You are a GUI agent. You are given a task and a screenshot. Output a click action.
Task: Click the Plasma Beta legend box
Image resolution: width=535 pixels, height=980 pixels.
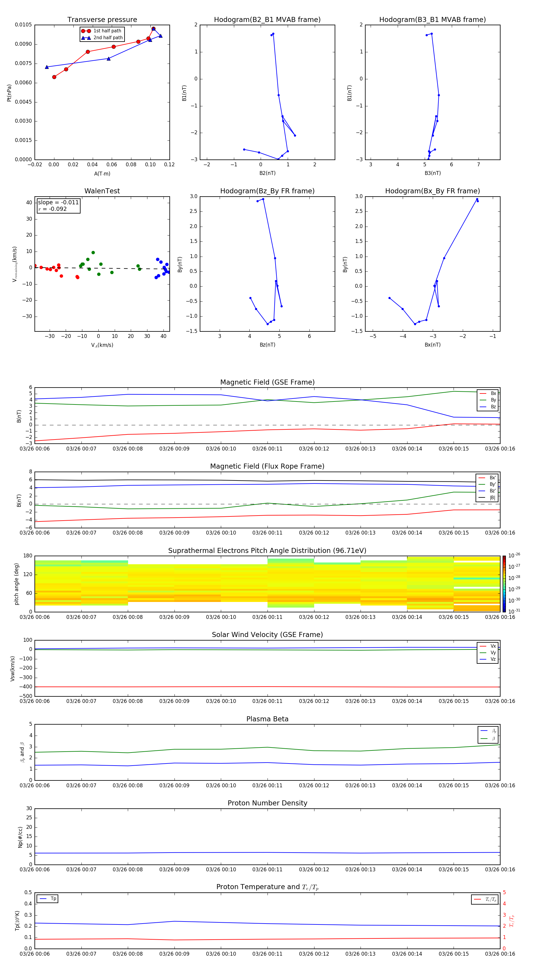(x=488, y=735)
